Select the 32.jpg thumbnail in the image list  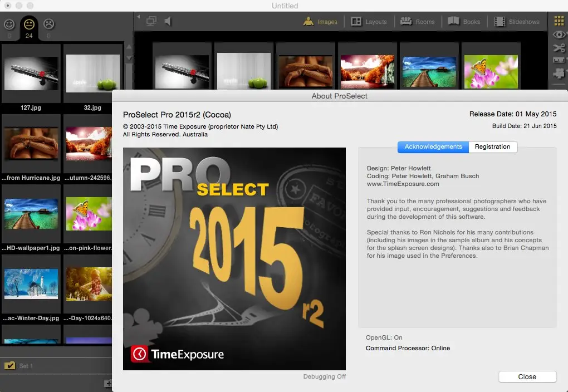93,72
